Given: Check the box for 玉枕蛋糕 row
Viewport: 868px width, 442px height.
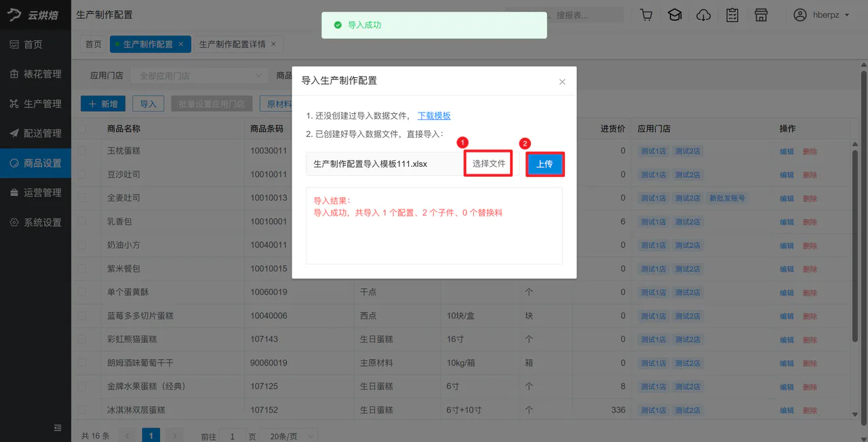Looking at the screenshot, I should 82,150.
